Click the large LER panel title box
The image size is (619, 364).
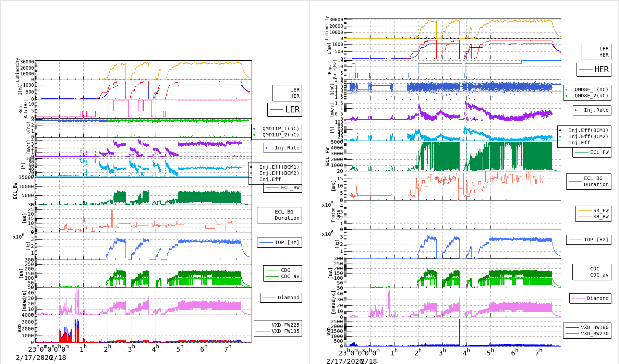click(x=284, y=110)
